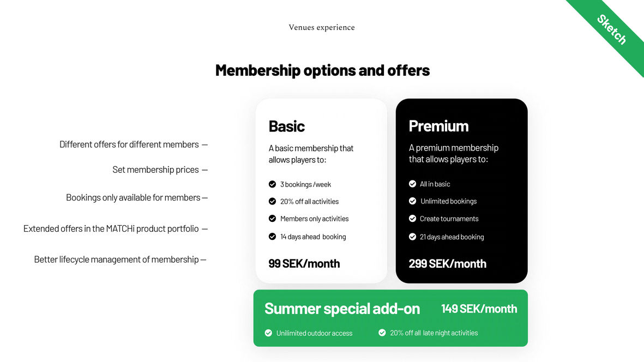Select the Unlimited bookings check icon
The width and height of the screenshot is (644, 362).
tap(413, 201)
